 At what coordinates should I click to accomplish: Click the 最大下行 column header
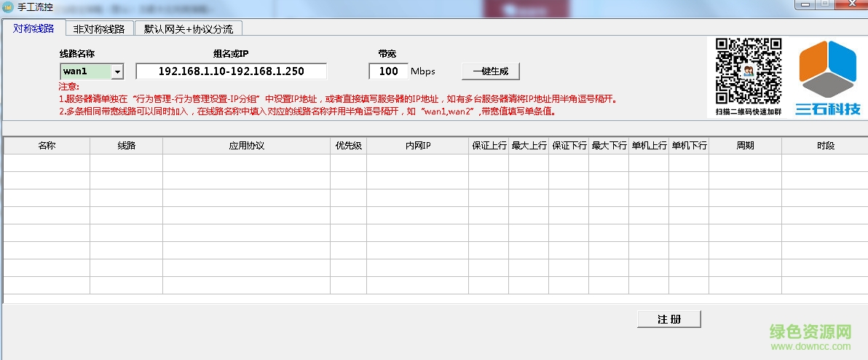(609, 146)
